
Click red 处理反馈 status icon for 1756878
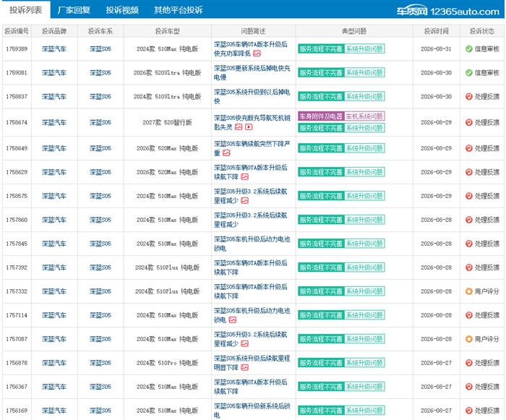(x=469, y=363)
